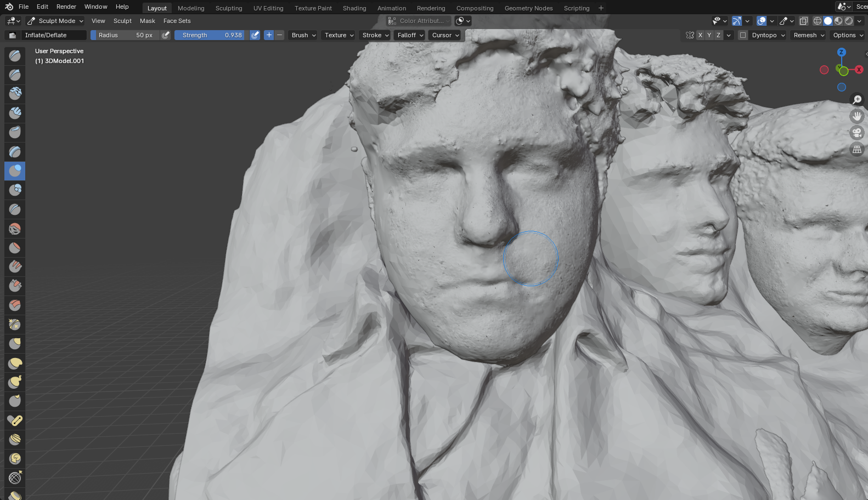
Task: Toggle Y axis symmetry
Action: [709, 35]
